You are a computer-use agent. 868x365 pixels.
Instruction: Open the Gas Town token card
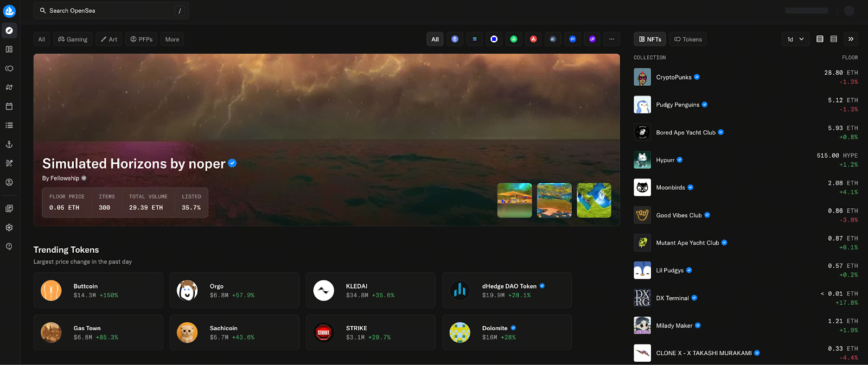point(98,332)
